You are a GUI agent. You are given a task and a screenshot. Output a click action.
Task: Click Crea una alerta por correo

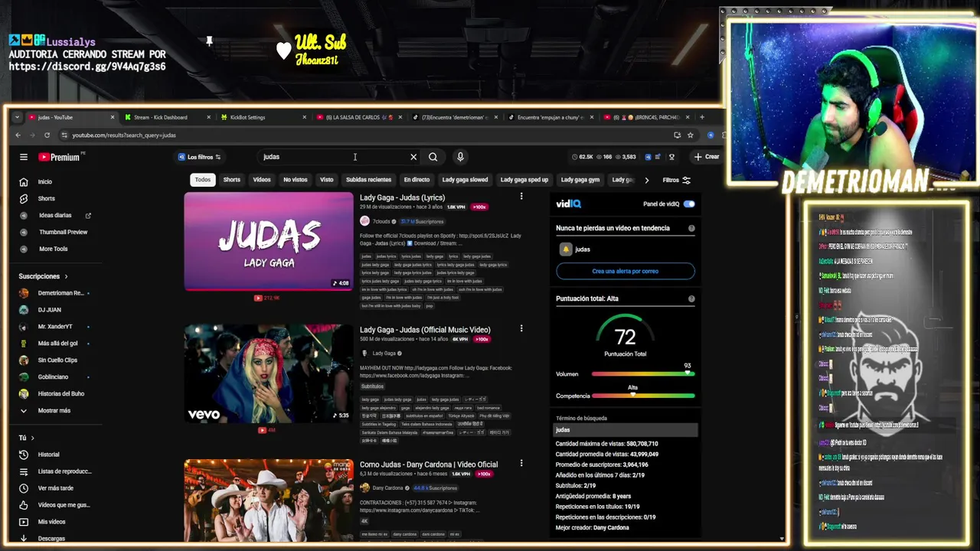(x=625, y=271)
